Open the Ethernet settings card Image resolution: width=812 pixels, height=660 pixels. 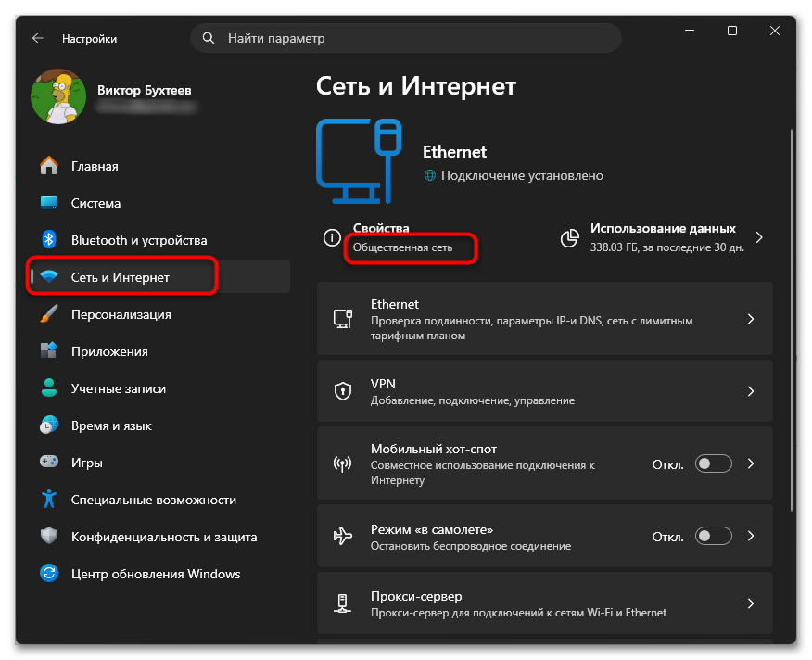(x=544, y=319)
